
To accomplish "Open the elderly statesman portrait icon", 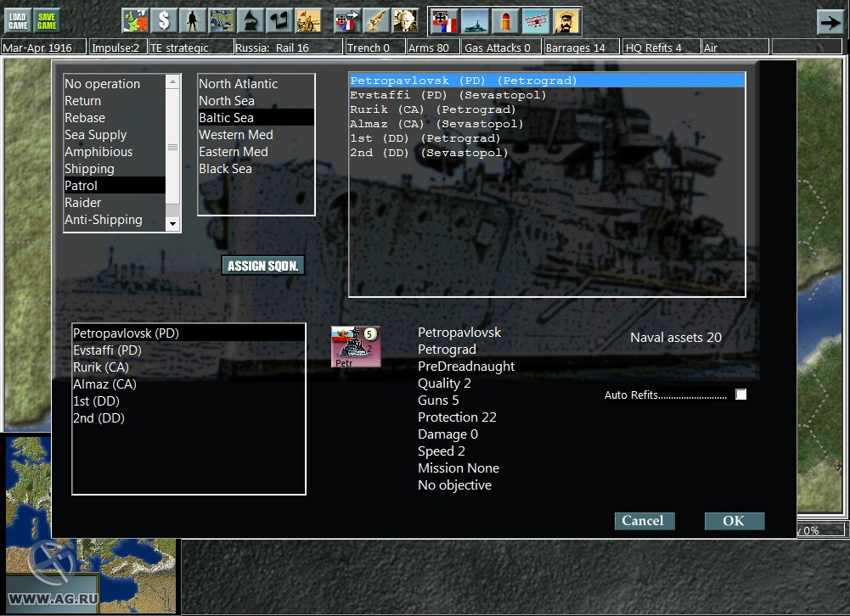I will (x=406, y=21).
